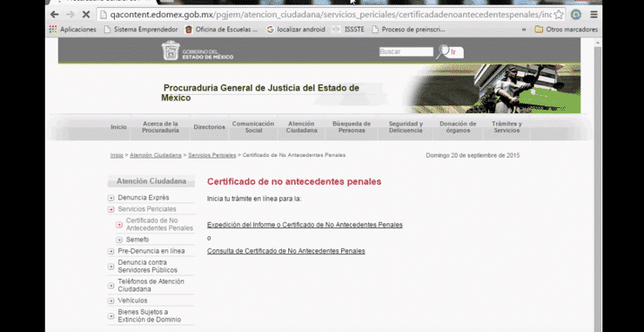Open the Otros marcadores folder
The height and width of the screenshot is (332, 644).
[566, 30]
